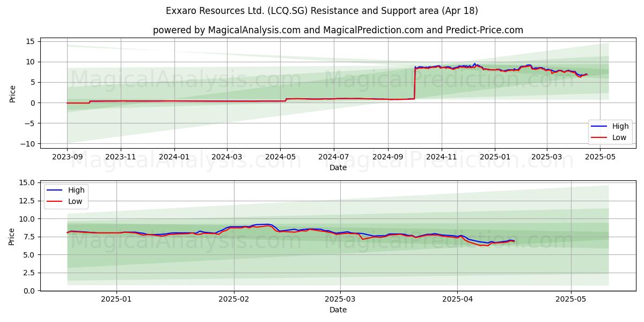Click bottom chart y-axis tick '12.5'
This screenshot has width=644, height=322.
pyautogui.click(x=27, y=201)
